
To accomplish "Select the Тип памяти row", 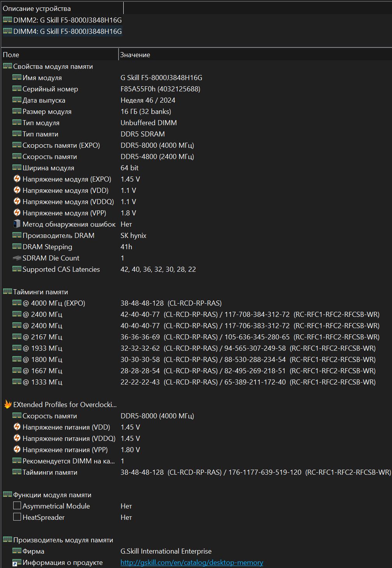I will pyautogui.click(x=196, y=134).
